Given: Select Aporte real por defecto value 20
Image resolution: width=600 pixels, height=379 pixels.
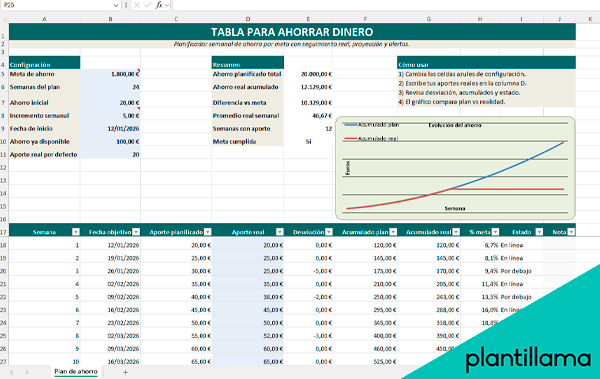Looking at the screenshot, I should point(110,154).
